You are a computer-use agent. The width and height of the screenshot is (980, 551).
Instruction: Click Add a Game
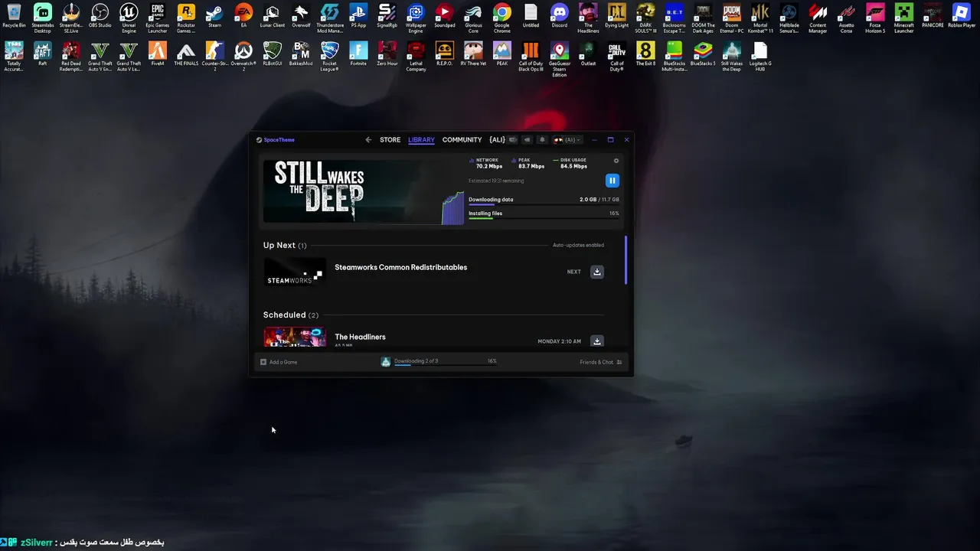tap(279, 362)
